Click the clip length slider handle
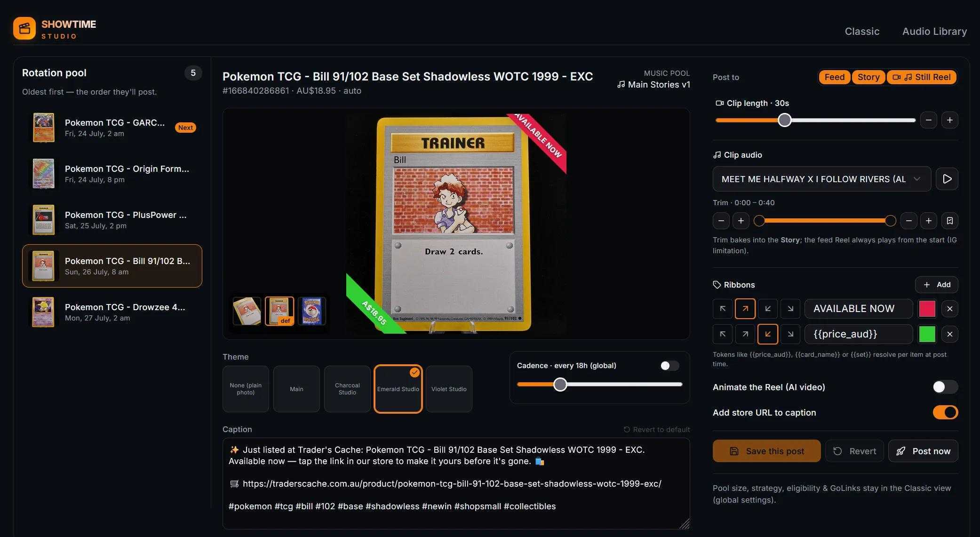980x537 pixels. [x=784, y=120]
